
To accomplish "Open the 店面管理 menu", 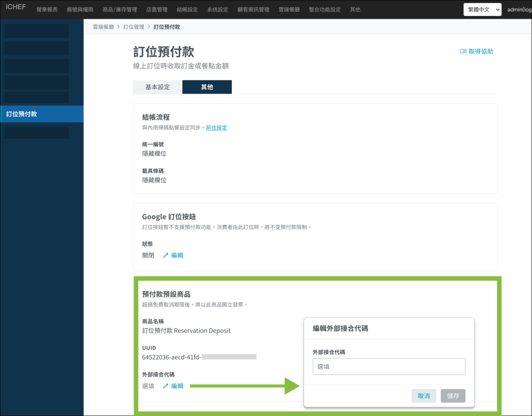I will 157,10.
